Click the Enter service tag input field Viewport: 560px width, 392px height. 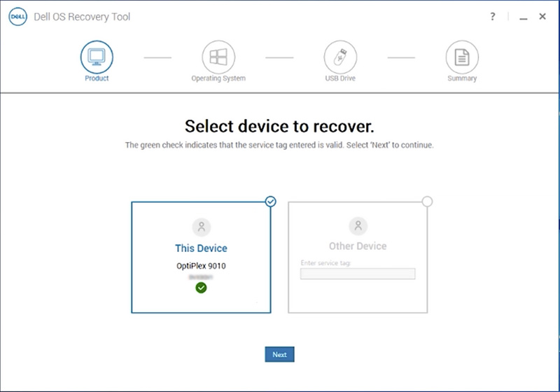[358, 274]
